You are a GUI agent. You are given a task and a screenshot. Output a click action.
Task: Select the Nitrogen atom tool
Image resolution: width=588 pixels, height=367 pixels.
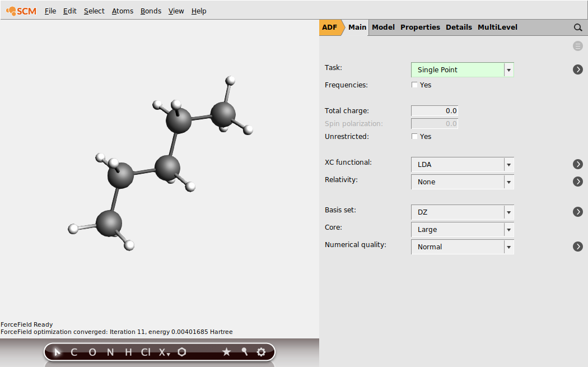click(x=110, y=352)
